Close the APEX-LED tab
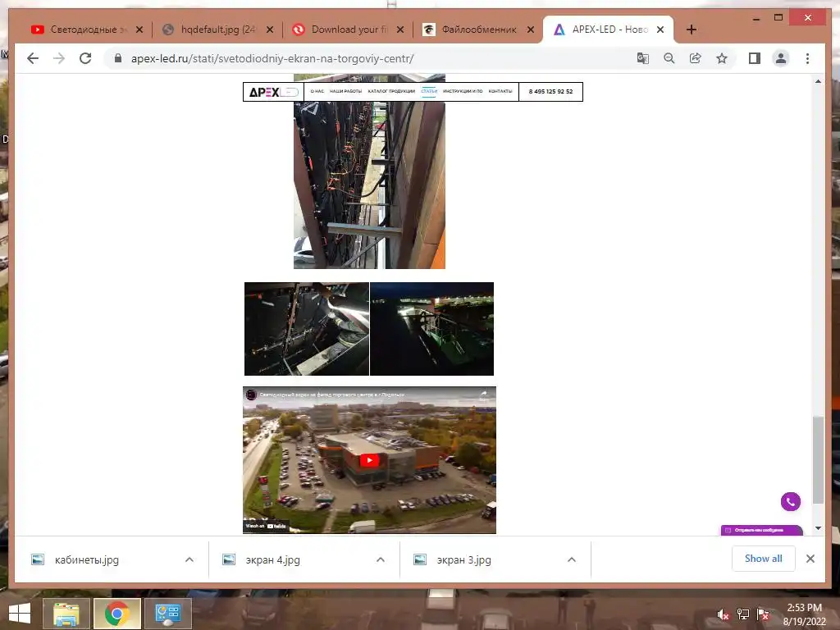Viewport: 840px width, 630px height. pos(660,30)
